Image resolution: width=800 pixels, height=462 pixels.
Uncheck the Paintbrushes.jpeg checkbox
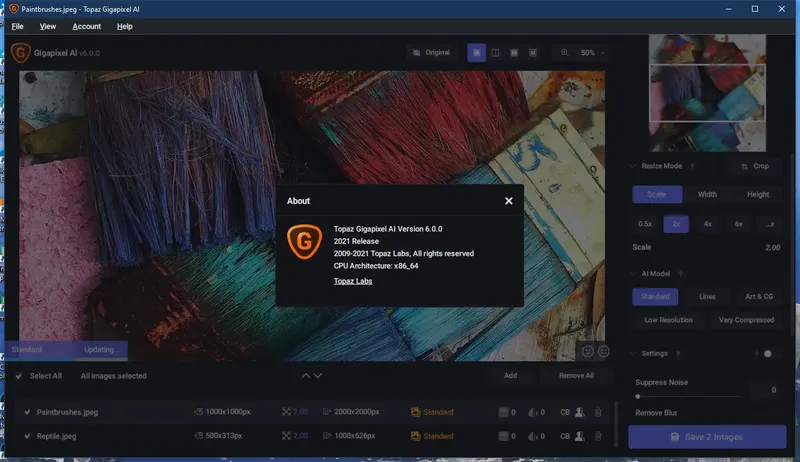(x=27, y=412)
